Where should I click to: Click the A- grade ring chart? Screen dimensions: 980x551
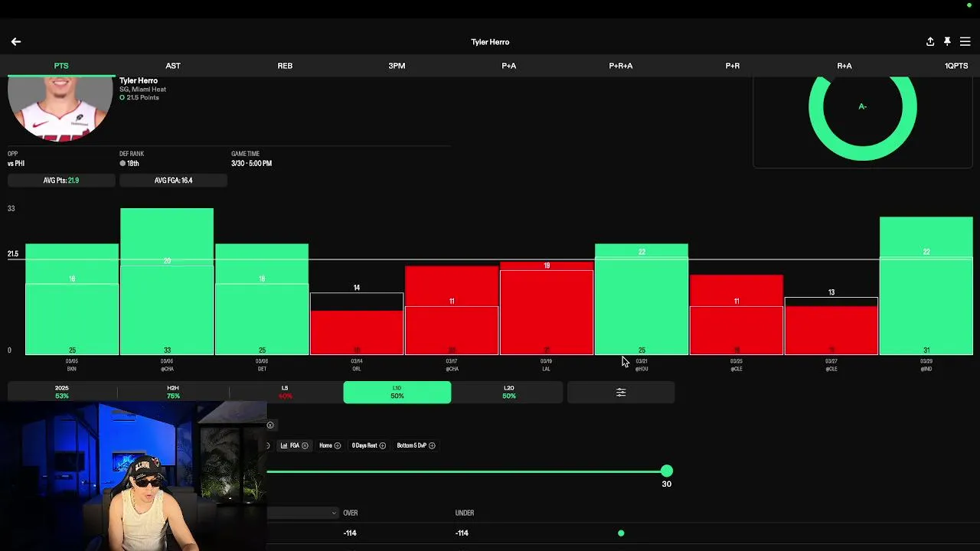(863, 107)
